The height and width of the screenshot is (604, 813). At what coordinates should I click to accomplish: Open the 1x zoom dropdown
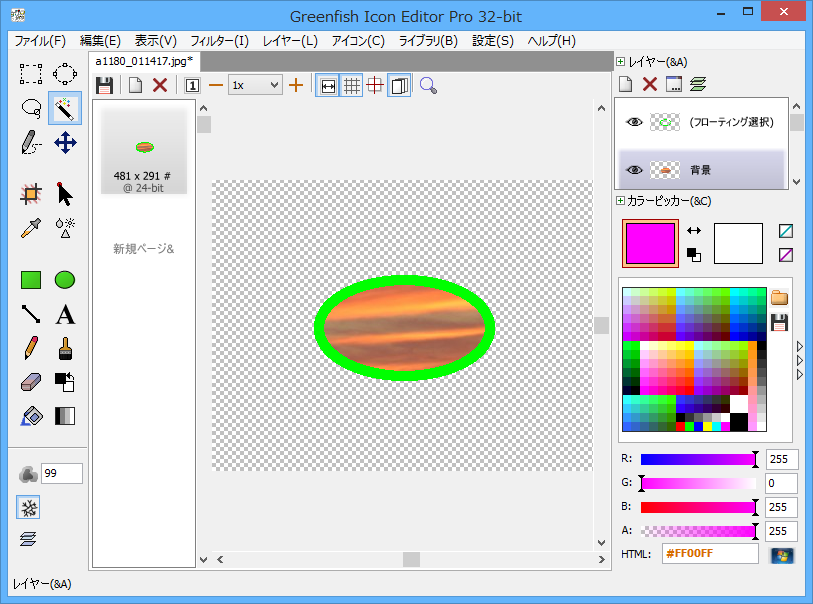[255, 85]
